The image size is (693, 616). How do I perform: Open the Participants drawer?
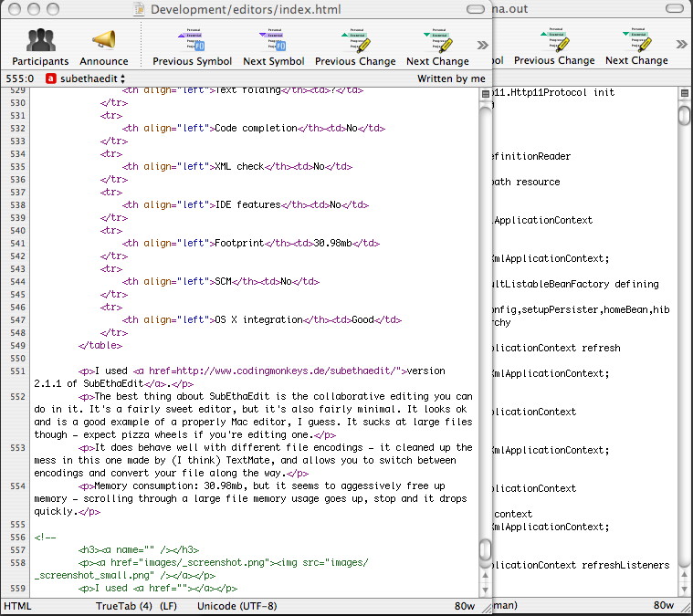(x=40, y=47)
